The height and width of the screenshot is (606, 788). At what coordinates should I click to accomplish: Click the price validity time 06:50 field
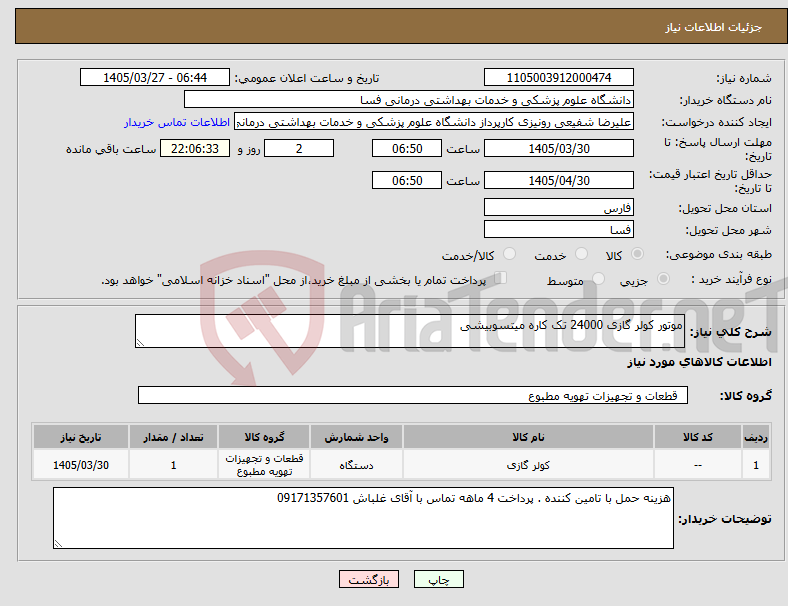(407, 180)
